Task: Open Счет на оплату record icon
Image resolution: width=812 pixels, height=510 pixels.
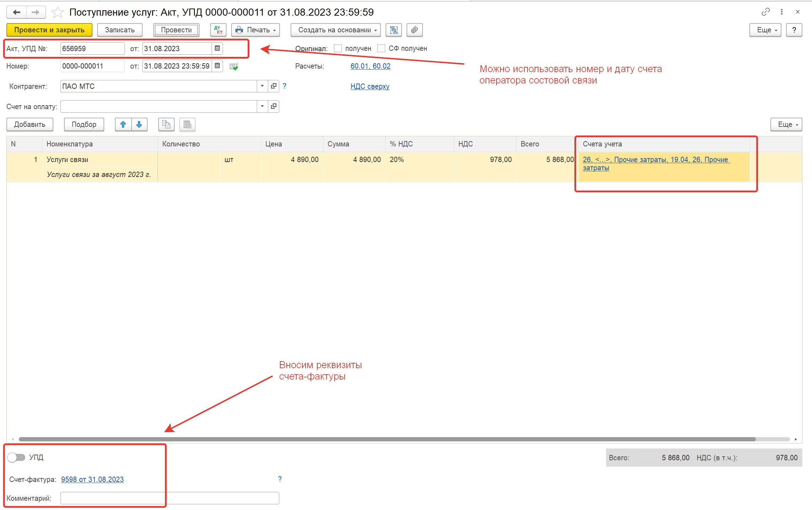Action: (x=274, y=106)
